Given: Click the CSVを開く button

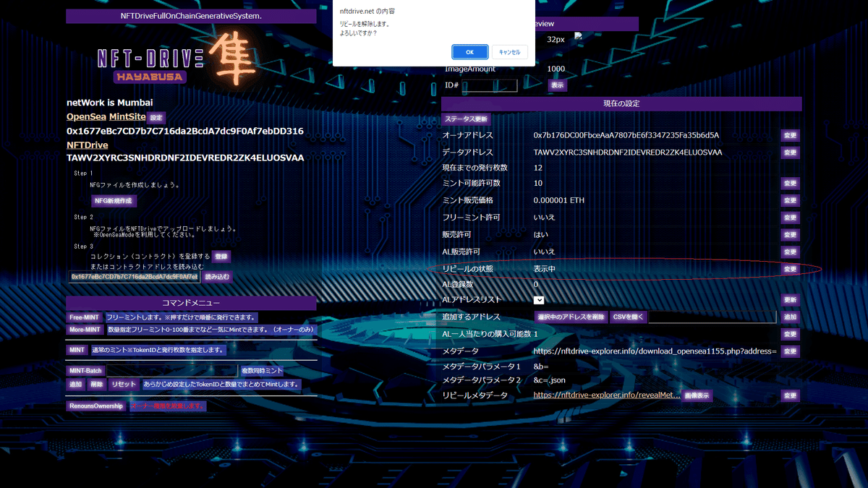Looking at the screenshot, I should pos(628,317).
